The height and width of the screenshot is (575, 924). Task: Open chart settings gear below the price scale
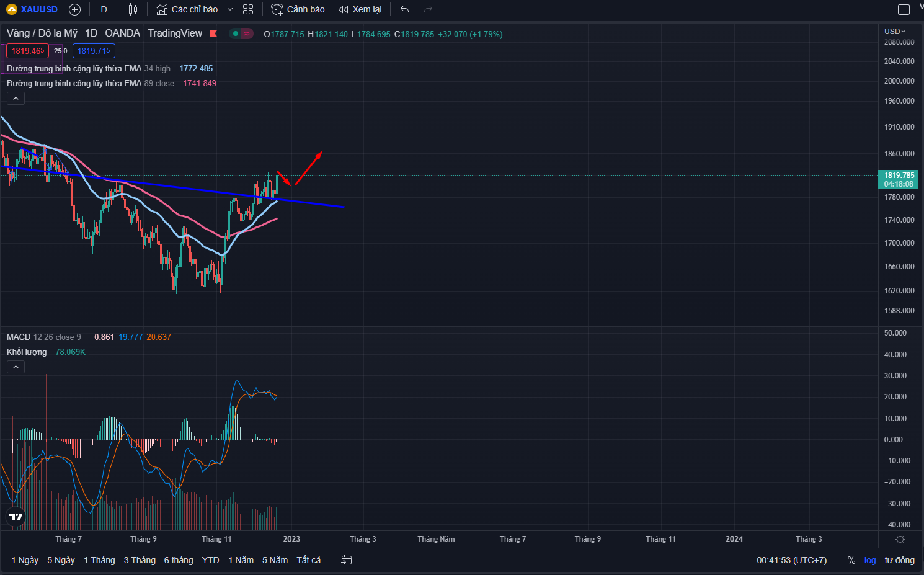(900, 539)
